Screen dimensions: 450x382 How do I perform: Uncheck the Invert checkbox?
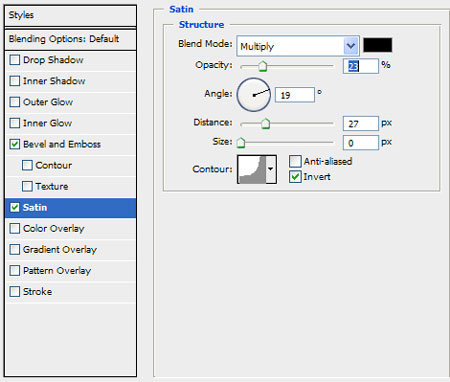point(295,177)
